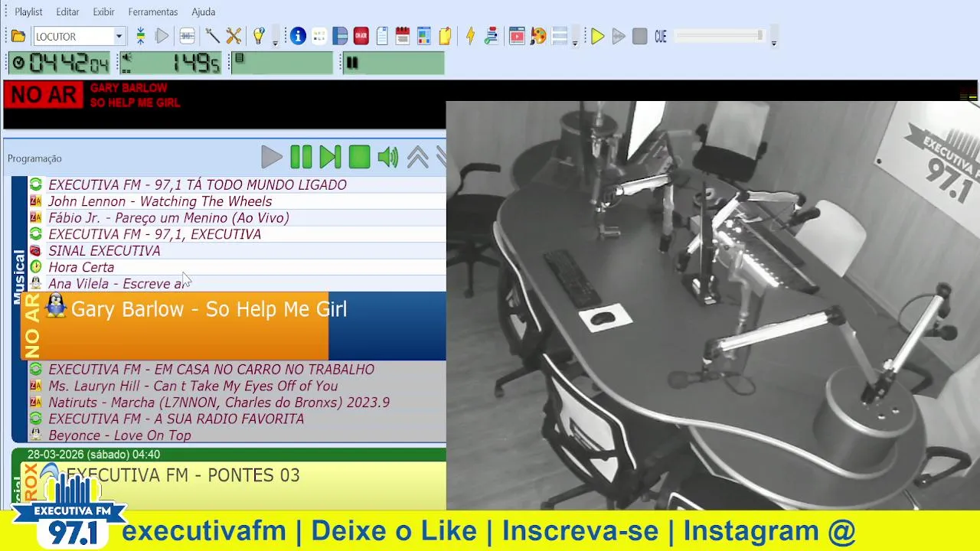The width and height of the screenshot is (980, 551).
Task: Click the CUE label button
Action: [661, 36]
